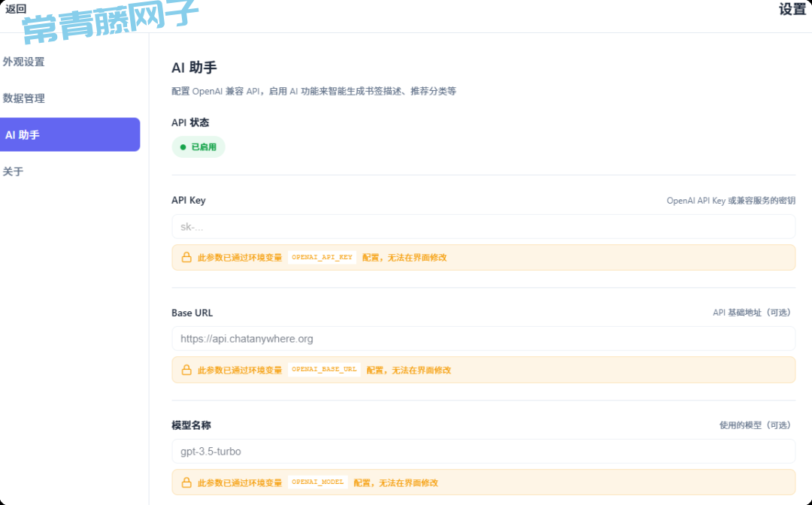Open the 外观设置 section
The image size is (812, 505).
24,62
